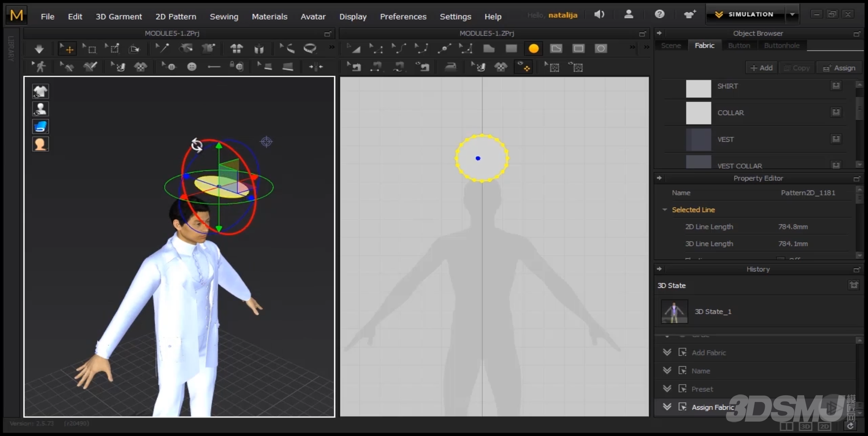Open the SIMULATION mode dropdown arrow
This screenshot has height=436, width=868.
point(792,15)
